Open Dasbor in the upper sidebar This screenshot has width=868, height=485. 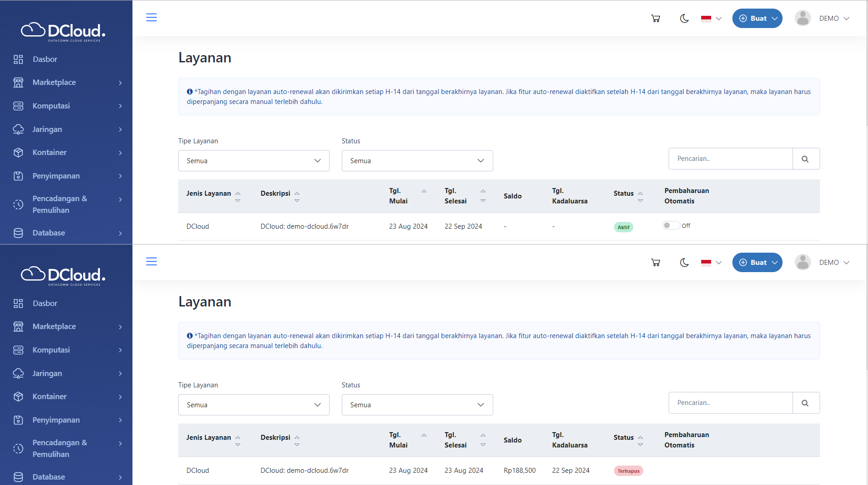coord(45,59)
